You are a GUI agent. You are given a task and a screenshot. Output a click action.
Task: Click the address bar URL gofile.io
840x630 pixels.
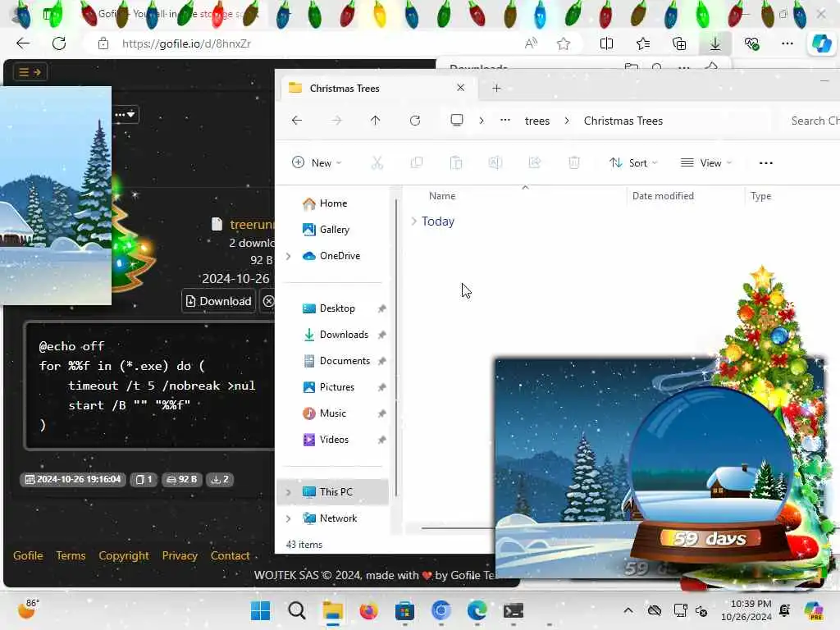(x=186, y=44)
